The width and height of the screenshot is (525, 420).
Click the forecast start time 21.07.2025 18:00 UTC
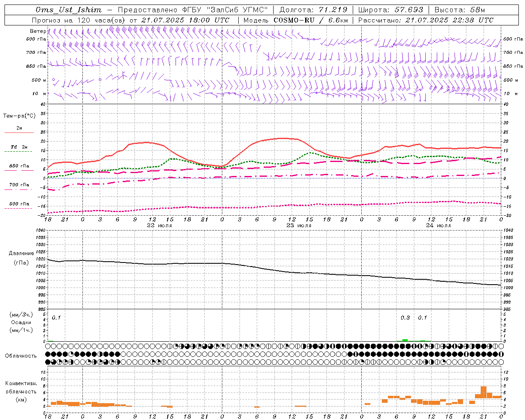point(185,20)
